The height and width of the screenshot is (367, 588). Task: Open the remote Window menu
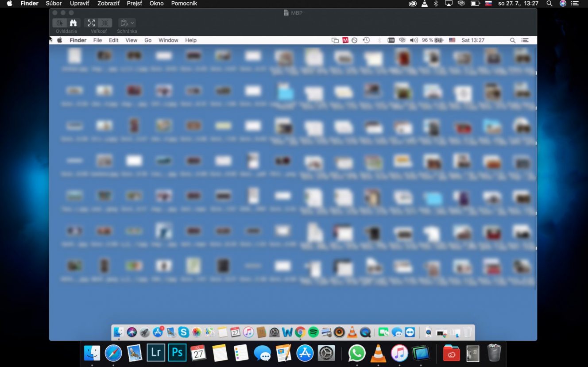tap(168, 40)
